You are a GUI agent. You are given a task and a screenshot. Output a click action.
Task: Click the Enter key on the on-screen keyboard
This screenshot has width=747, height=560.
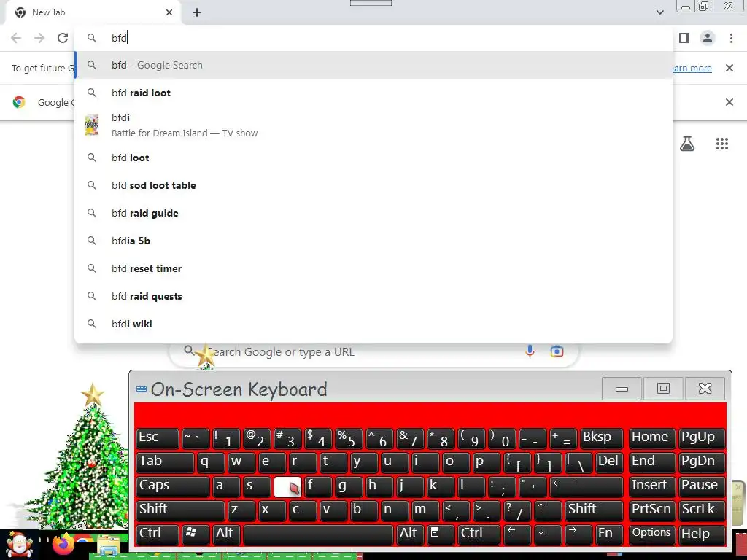pos(586,486)
